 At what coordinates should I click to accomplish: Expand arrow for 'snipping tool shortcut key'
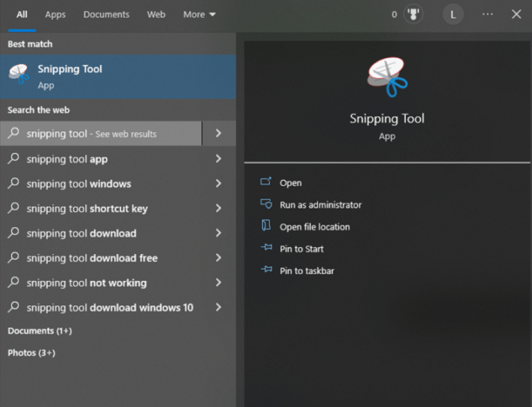(x=219, y=208)
